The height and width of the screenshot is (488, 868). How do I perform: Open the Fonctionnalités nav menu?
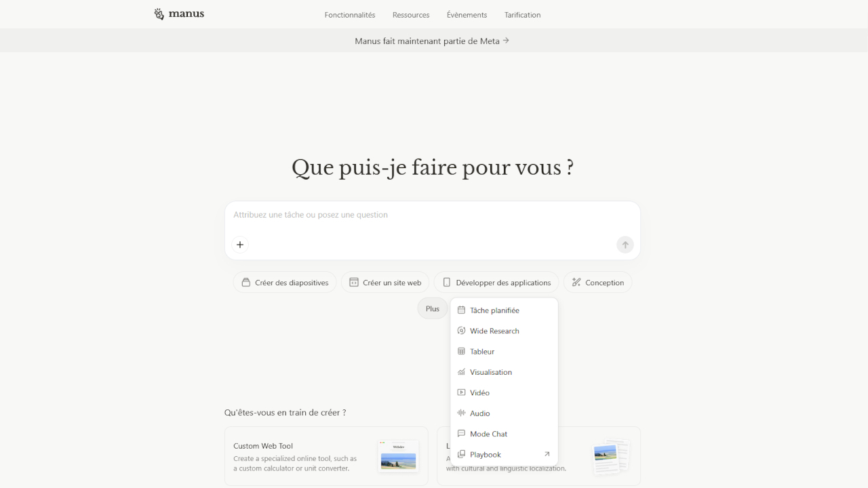350,15
